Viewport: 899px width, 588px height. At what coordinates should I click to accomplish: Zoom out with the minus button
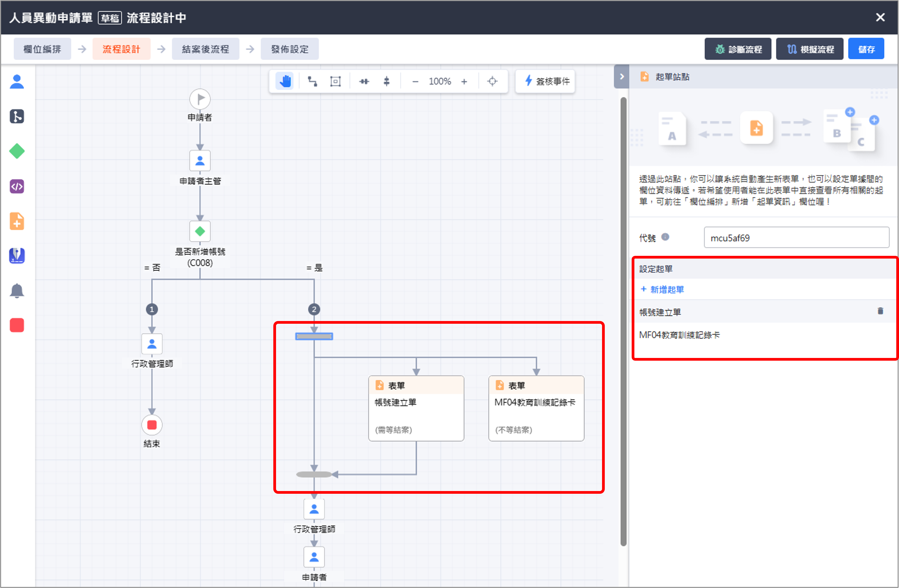tap(415, 81)
